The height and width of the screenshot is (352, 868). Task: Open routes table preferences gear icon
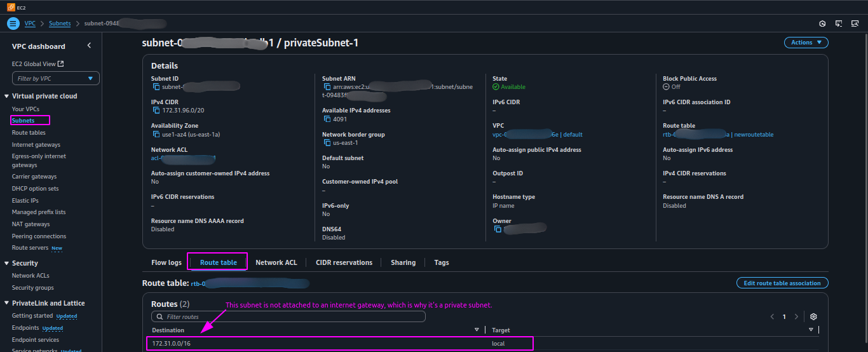pos(813,316)
